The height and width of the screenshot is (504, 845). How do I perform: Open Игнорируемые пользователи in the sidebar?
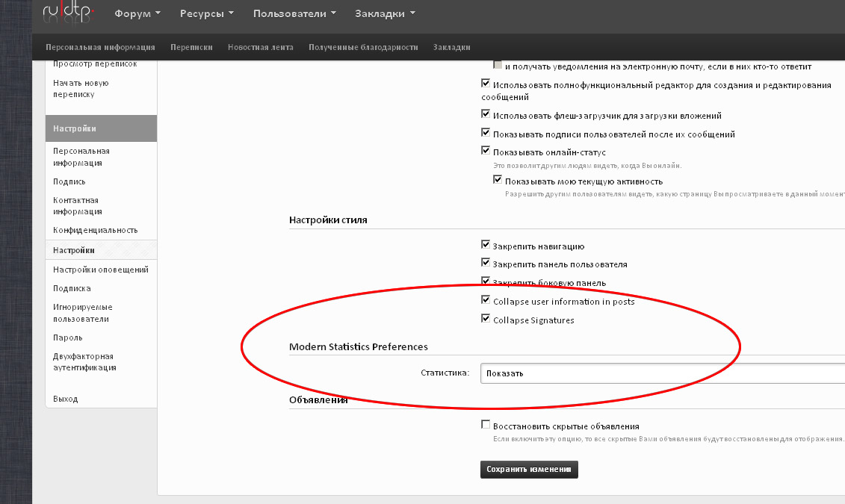pyautogui.click(x=82, y=313)
